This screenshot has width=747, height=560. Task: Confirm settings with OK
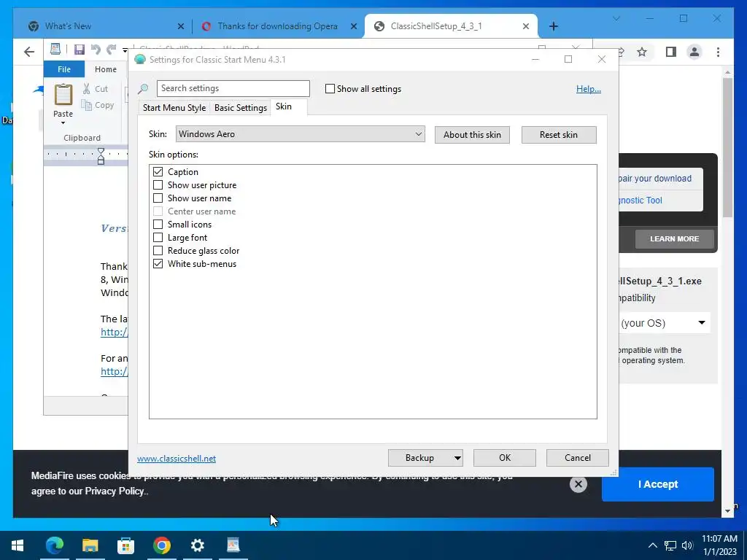tap(505, 458)
